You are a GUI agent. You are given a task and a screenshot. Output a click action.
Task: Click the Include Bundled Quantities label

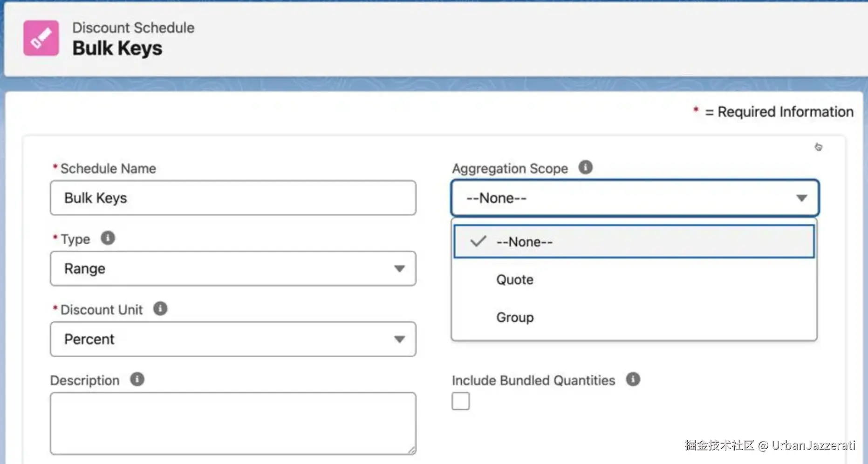click(x=533, y=381)
